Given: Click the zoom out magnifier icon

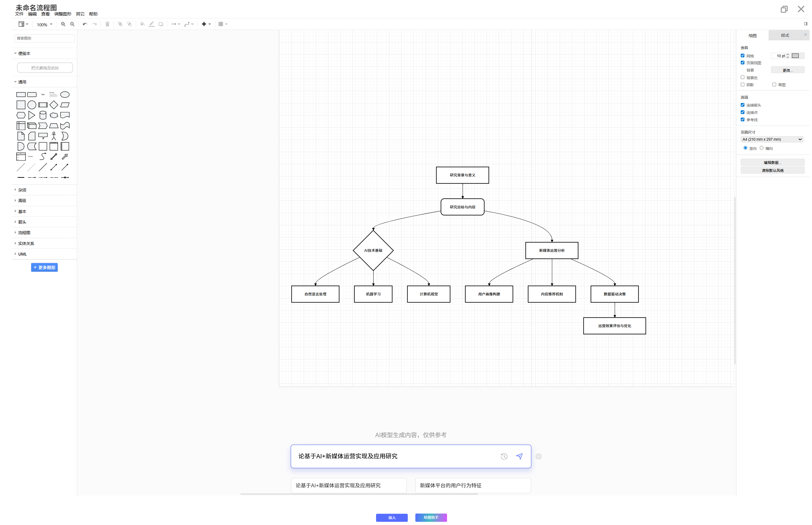Looking at the screenshot, I should click(x=72, y=24).
